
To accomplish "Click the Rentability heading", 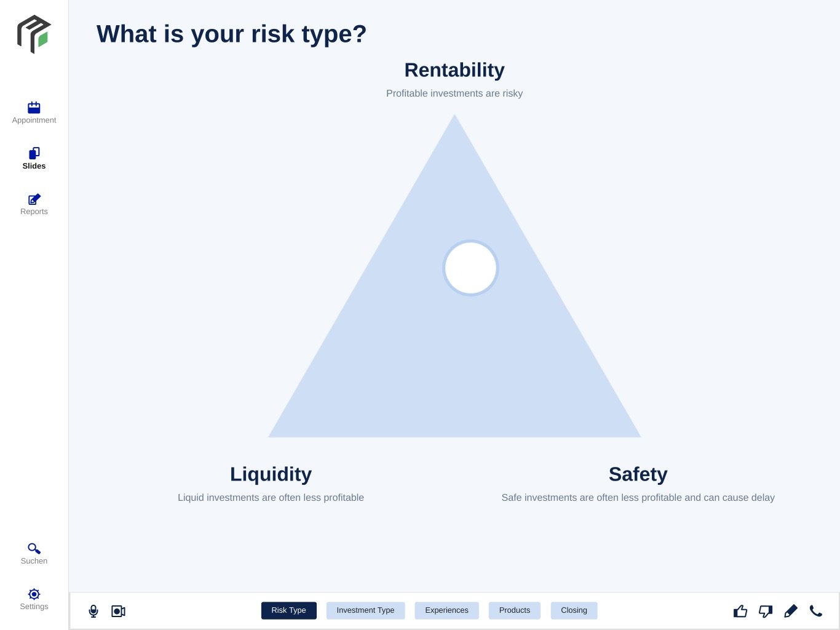I will tap(454, 70).
